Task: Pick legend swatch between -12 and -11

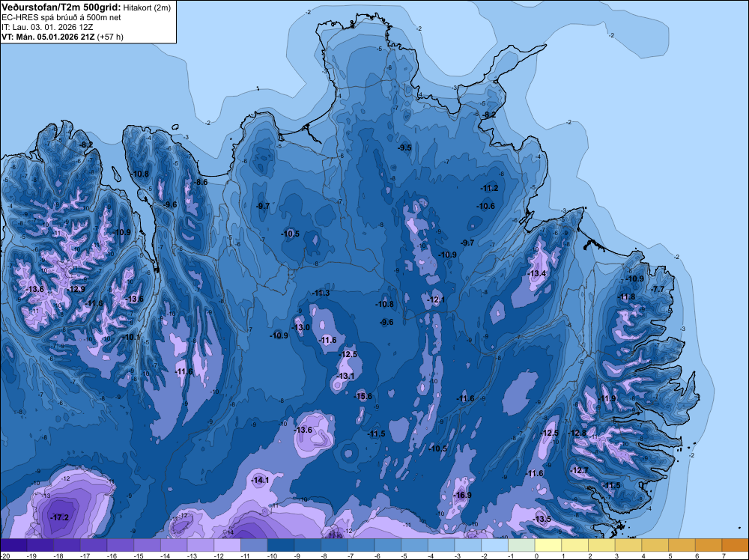Action: [x=228, y=545]
